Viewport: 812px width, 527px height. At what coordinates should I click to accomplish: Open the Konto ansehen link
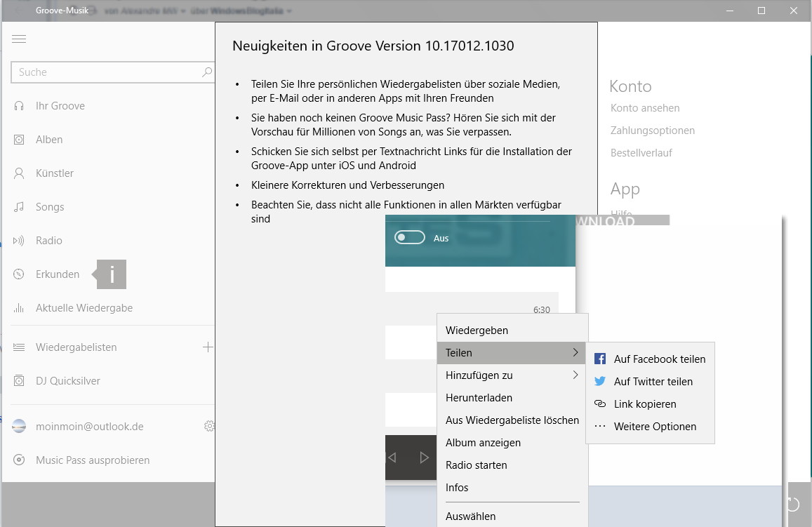point(645,107)
